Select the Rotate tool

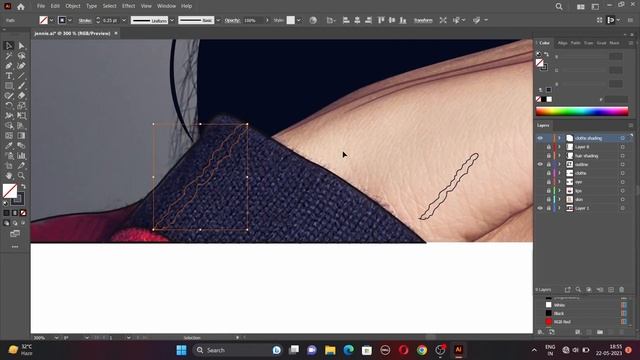click(x=9, y=106)
